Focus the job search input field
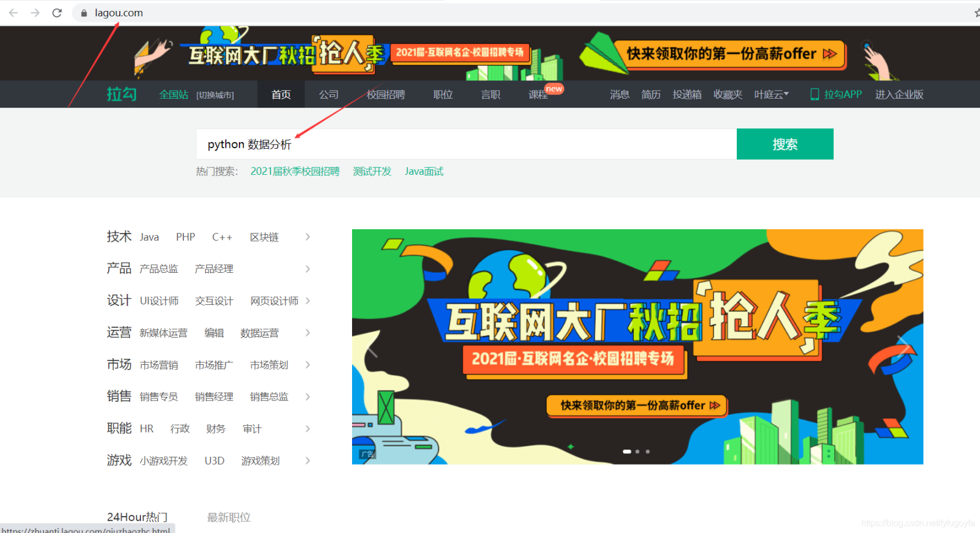The image size is (980, 533). click(466, 144)
